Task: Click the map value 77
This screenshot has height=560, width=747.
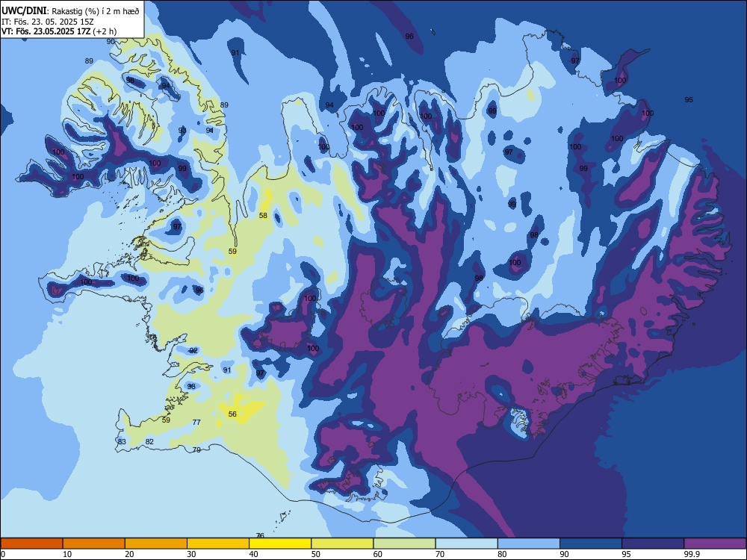Action: [x=196, y=423]
